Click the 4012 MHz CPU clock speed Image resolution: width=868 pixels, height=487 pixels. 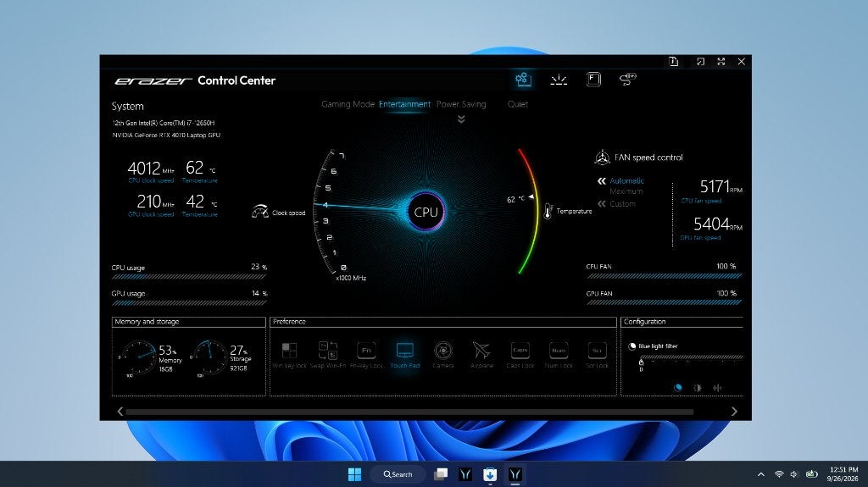pos(151,169)
